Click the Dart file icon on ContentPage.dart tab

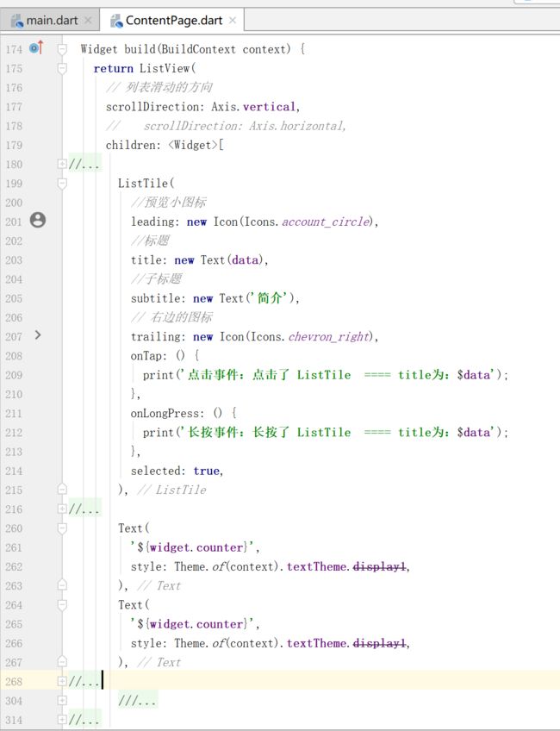point(115,20)
